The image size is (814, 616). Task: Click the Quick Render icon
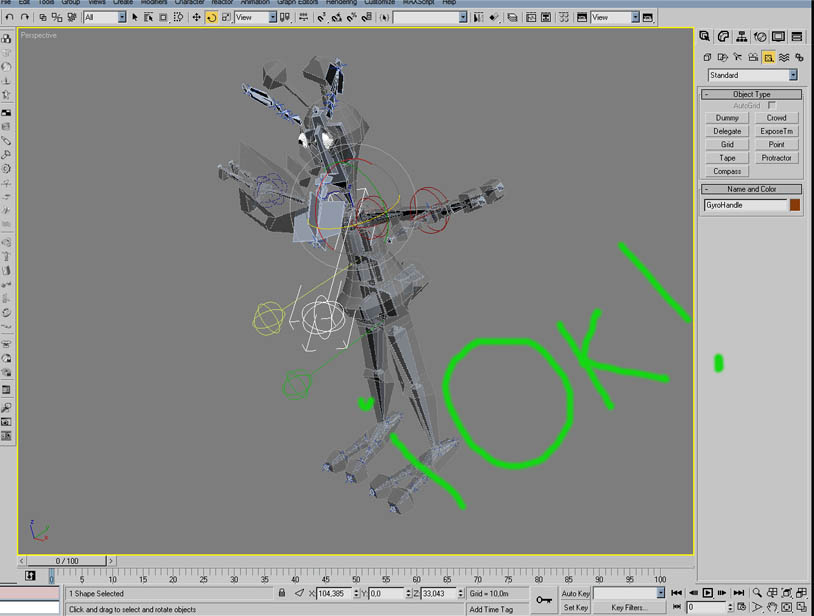(648, 17)
